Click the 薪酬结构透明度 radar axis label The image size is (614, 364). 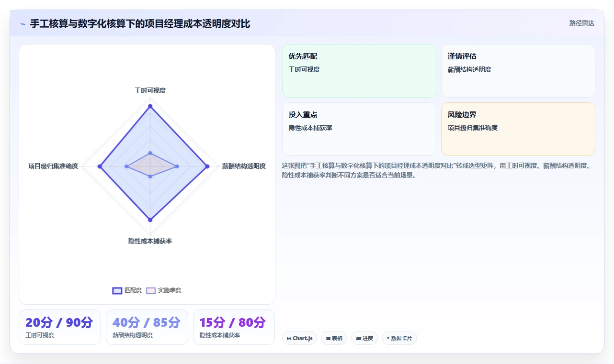(x=244, y=166)
